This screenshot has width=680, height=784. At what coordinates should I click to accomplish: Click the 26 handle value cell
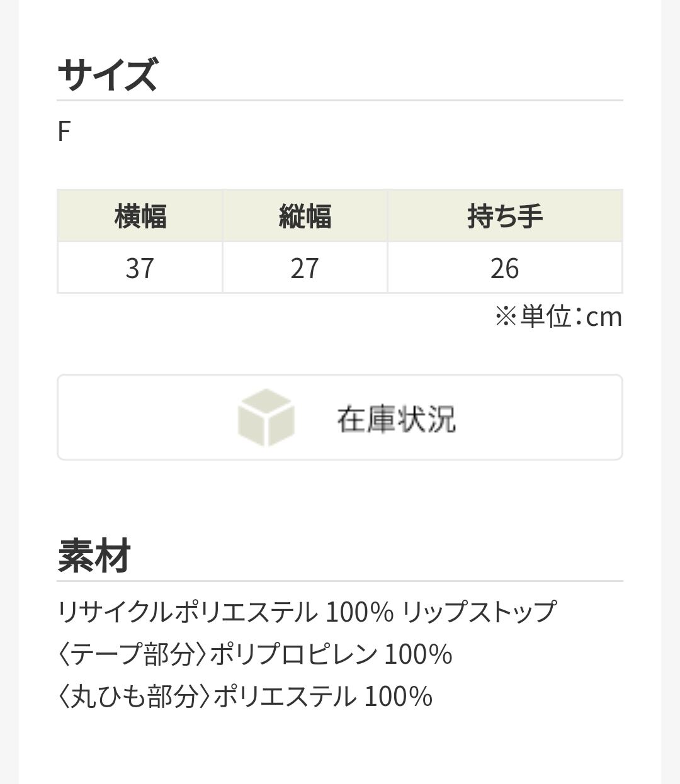point(505,268)
